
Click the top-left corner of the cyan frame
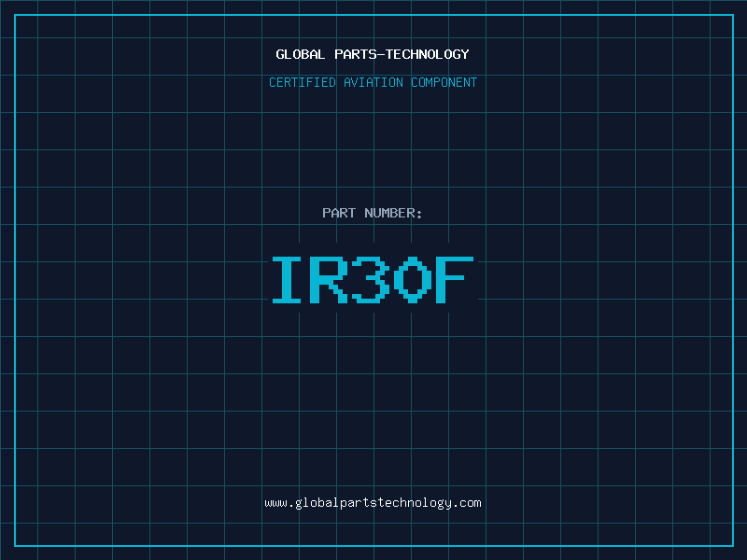click(x=15, y=15)
